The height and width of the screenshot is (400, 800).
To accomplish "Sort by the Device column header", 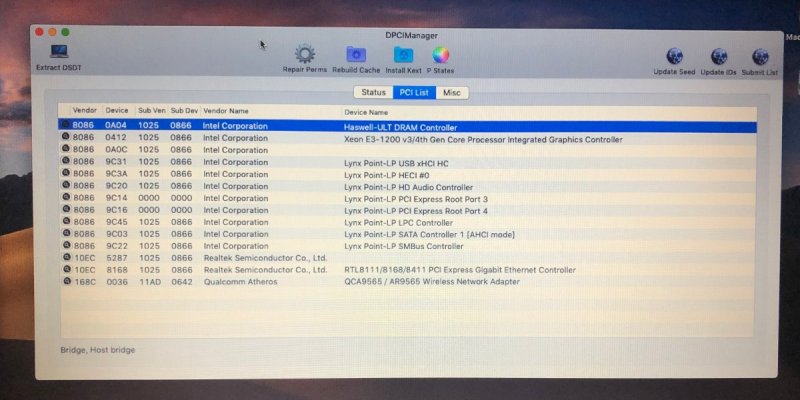I will pyautogui.click(x=117, y=111).
